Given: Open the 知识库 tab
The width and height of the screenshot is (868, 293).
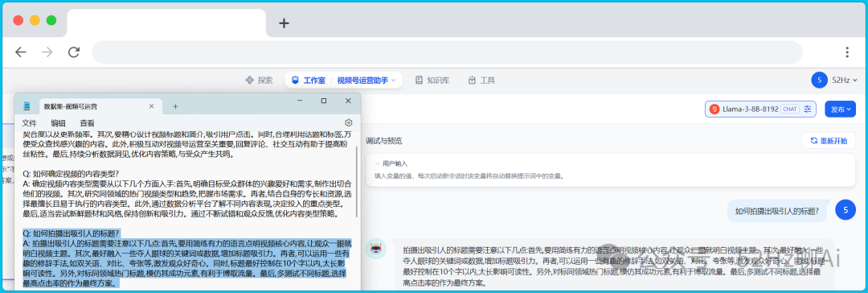Looking at the screenshot, I should coord(432,80).
